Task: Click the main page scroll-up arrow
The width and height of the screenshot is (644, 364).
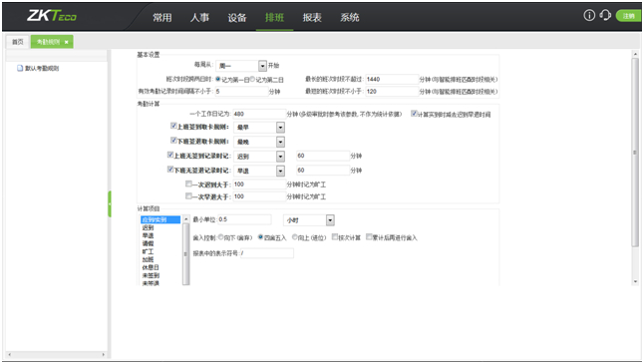Action: (635, 54)
